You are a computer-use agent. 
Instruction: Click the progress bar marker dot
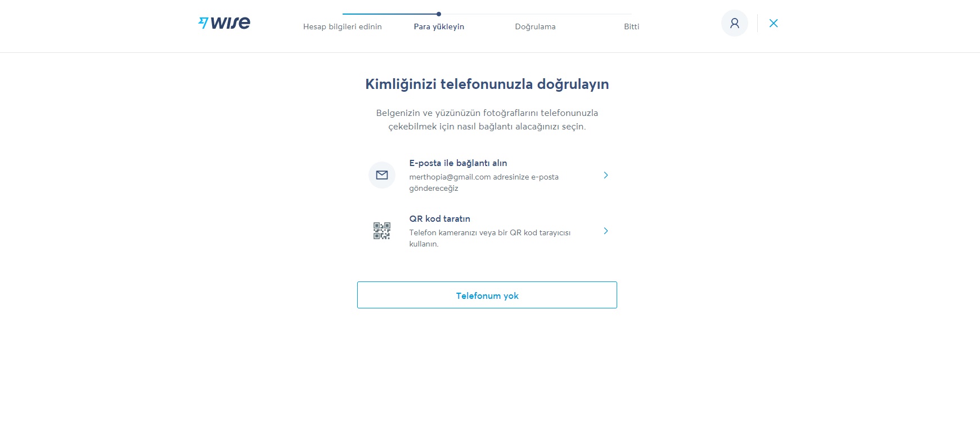439,14
